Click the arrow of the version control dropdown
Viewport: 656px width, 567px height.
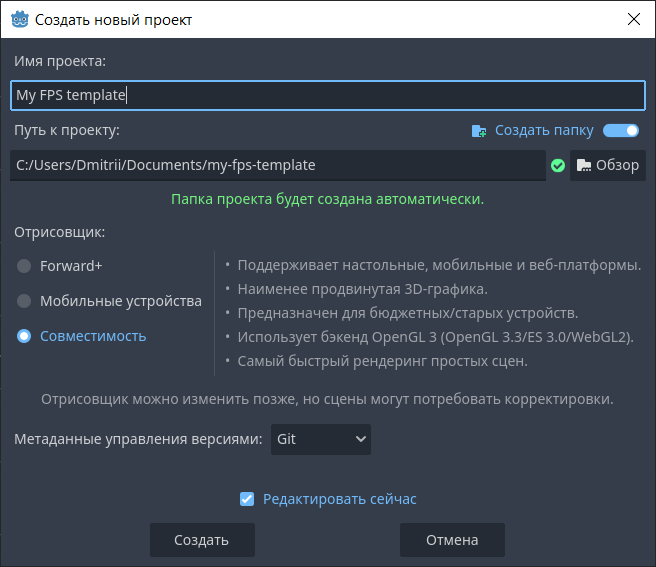point(360,439)
